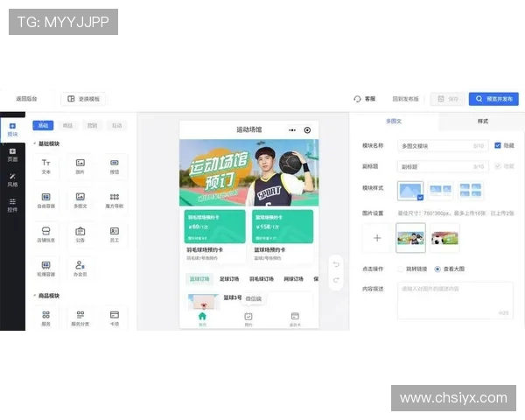The width and height of the screenshot is (525, 420).
Task: Click the plus tile to upload image
Action: coord(377,238)
